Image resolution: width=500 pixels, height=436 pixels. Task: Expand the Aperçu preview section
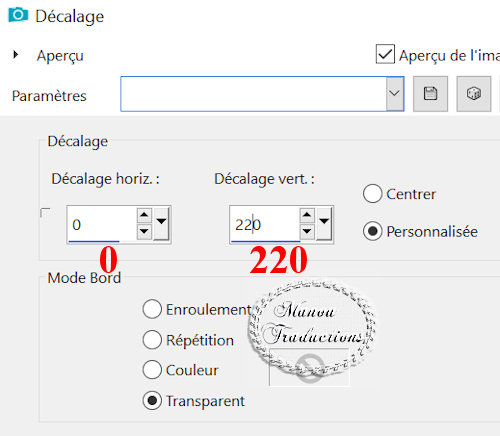[15, 55]
